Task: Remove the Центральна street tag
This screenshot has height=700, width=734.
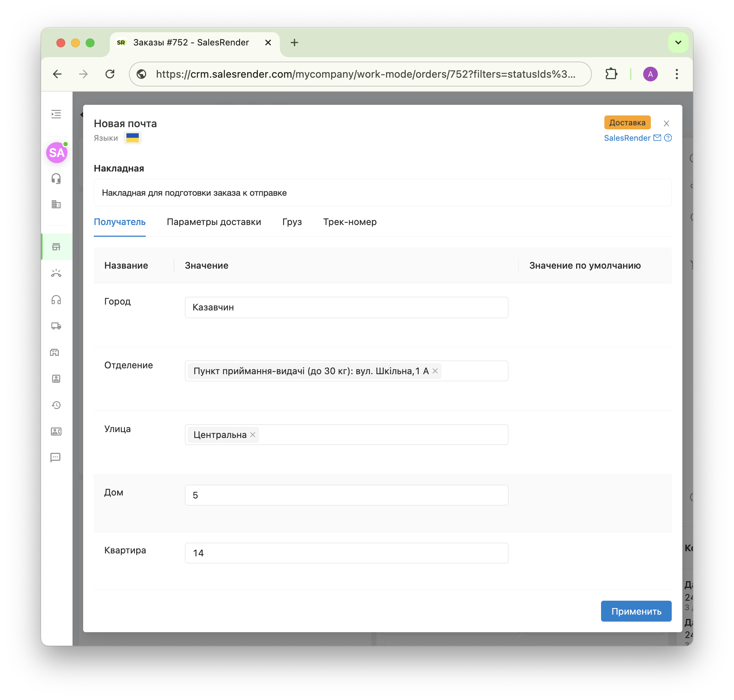Action: [x=253, y=435]
